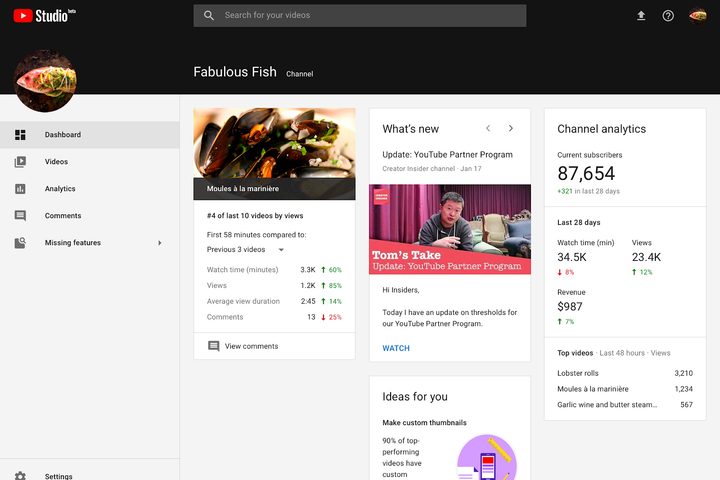Image resolution: width=720 pixels, height=480 pixels.
Task: Click the Channel analytics heading
Action: point(602,129)
